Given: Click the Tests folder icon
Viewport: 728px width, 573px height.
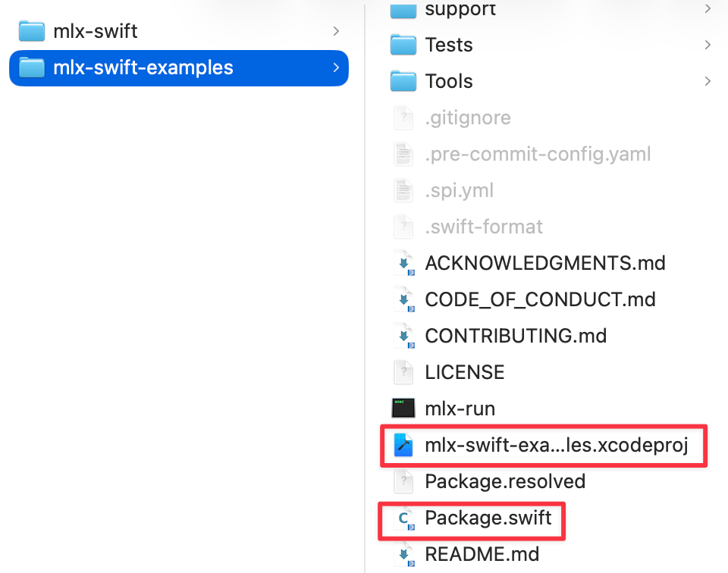Looking at the screenshot, I should coord(403,45).
